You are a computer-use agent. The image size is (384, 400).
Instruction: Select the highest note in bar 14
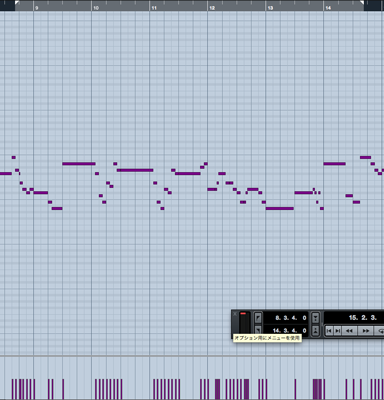coord(365,157)
